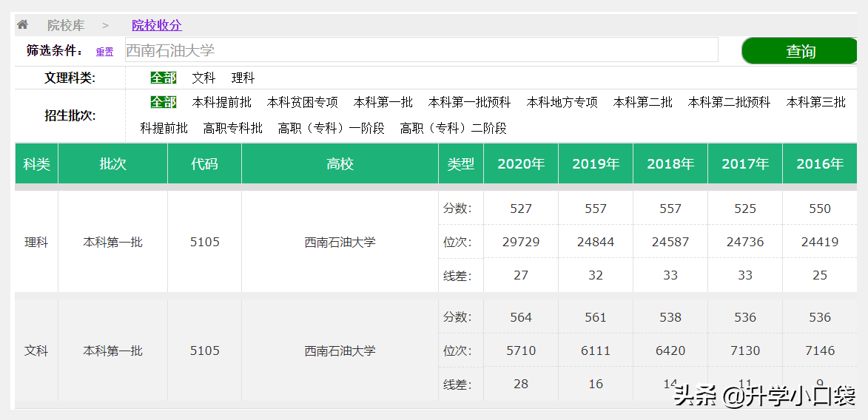Click the 2017年 column header
The width and height of the screenshot is (868, 420).
click(745, 164)
